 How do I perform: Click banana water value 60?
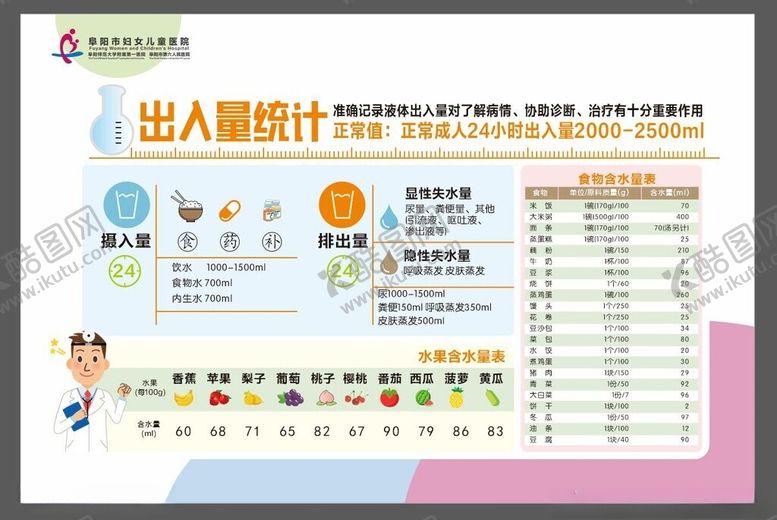pyautogui.click(x=183, y=431)
